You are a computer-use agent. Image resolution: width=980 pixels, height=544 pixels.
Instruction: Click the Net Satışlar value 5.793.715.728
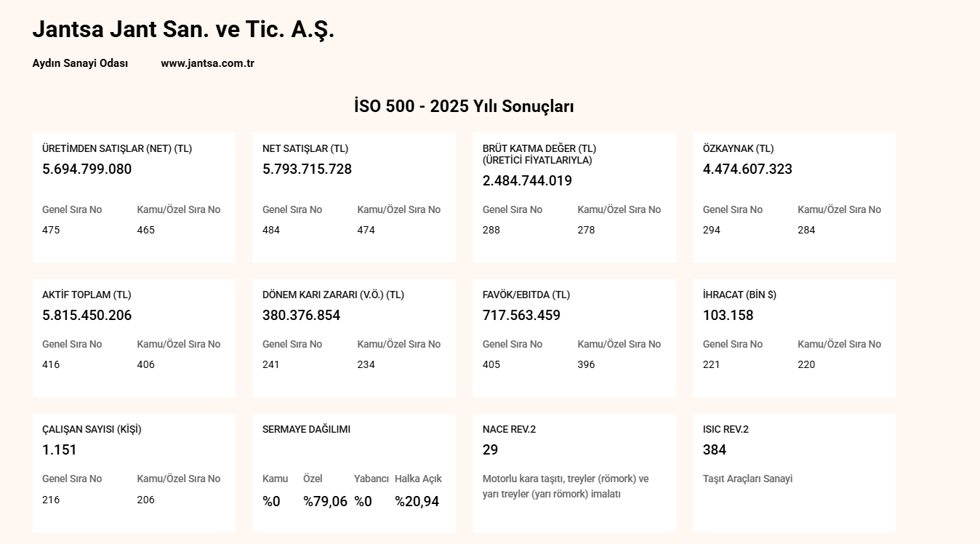[307, 169]
